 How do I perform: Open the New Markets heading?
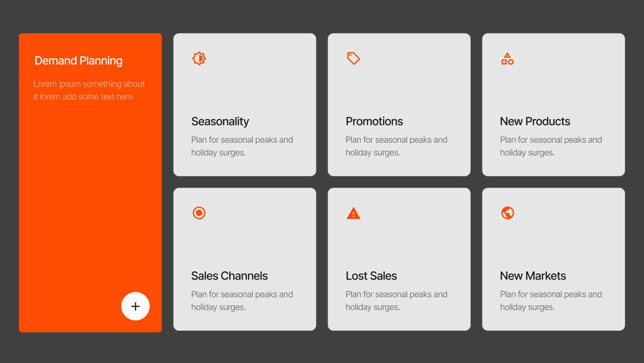click(533, 276)
